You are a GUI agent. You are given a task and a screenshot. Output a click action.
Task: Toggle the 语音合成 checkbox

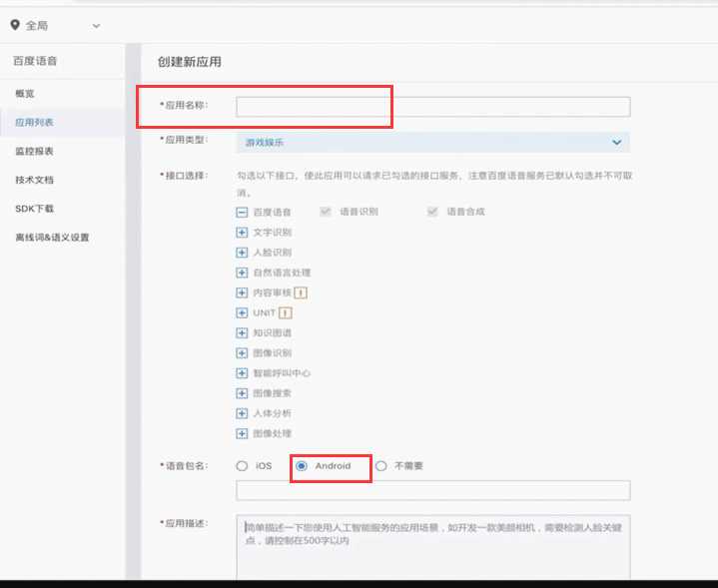432,211
